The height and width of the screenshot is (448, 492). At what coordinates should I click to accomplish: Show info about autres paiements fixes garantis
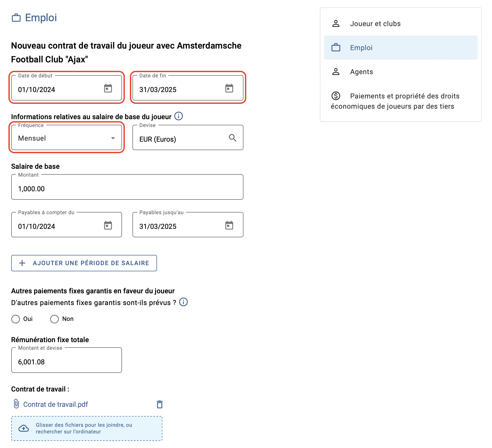pyautogui.click(x=183, y=302)
